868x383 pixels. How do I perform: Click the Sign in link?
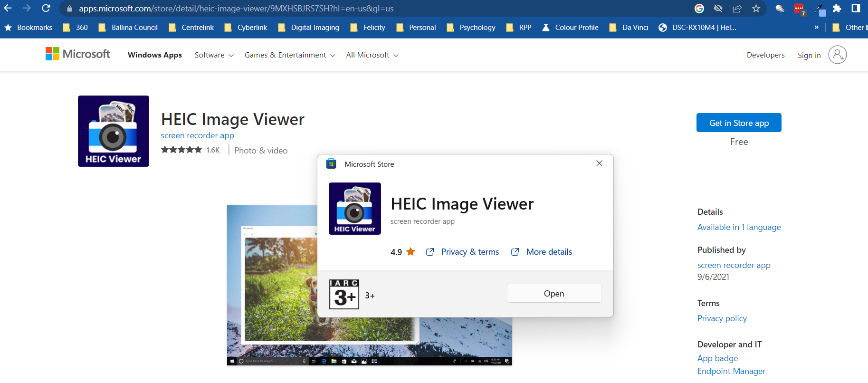click(809, 55)
